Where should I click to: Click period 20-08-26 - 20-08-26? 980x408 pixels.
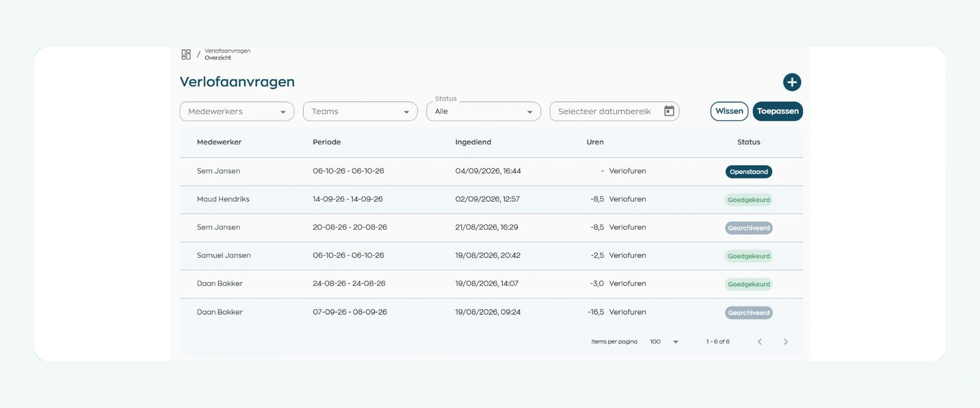tap(350, 227)
